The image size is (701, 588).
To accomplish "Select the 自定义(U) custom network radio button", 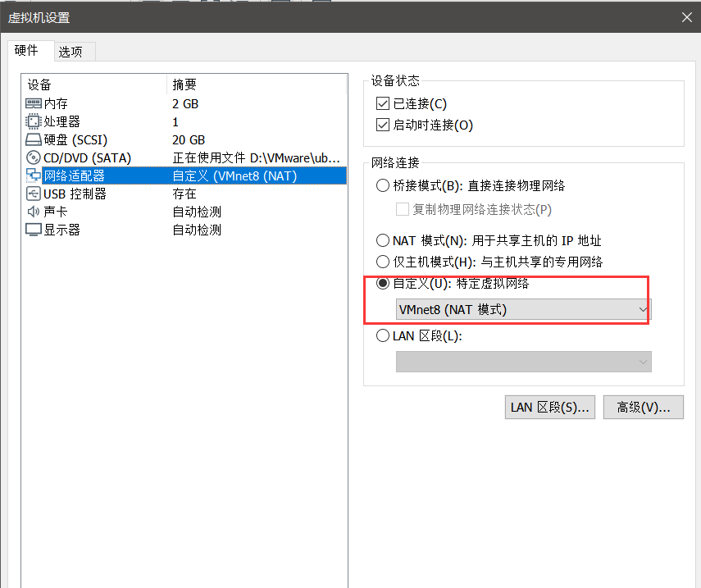I will [383, 283].
